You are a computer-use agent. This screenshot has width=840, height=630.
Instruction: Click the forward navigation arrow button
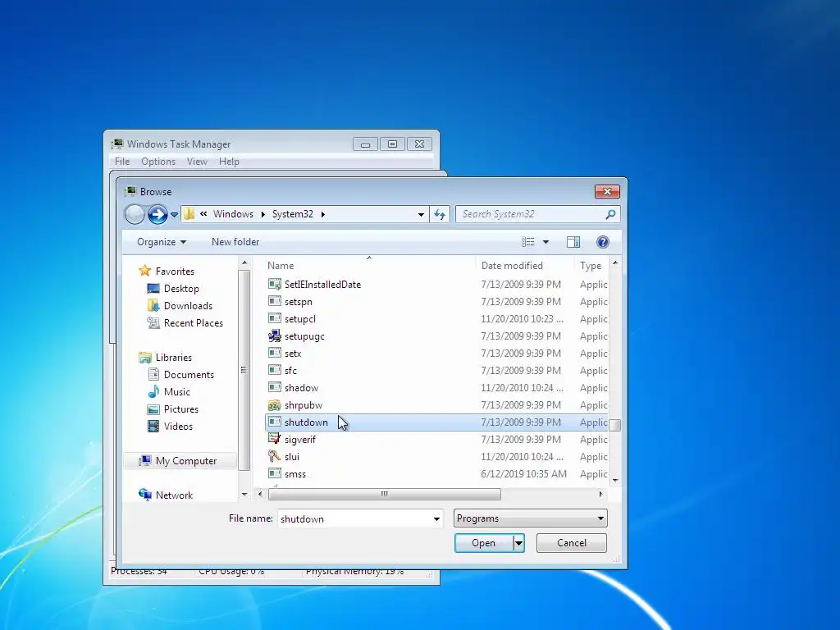tap(157, 214)
